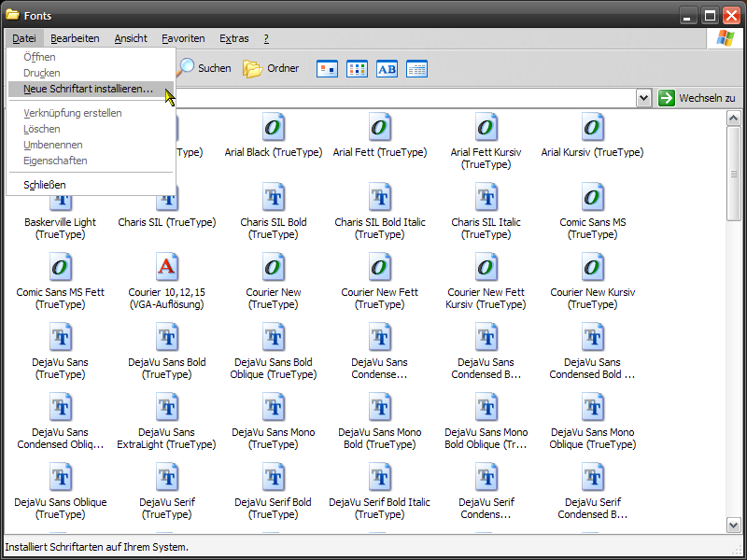This screenshot has height=560, width=747.
Task: Click the Wechseln zu go button
Action: pos(698,98)
